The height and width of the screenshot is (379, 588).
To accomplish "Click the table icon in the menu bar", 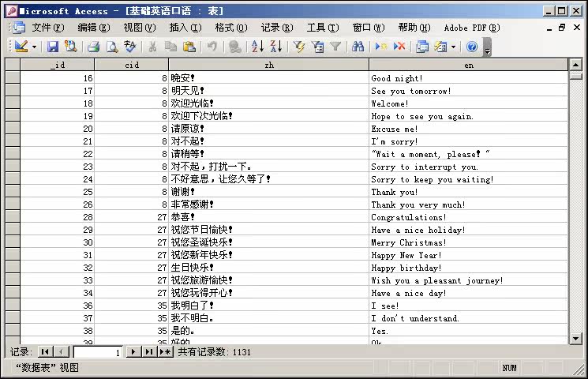I will click(x=19, y=28).
